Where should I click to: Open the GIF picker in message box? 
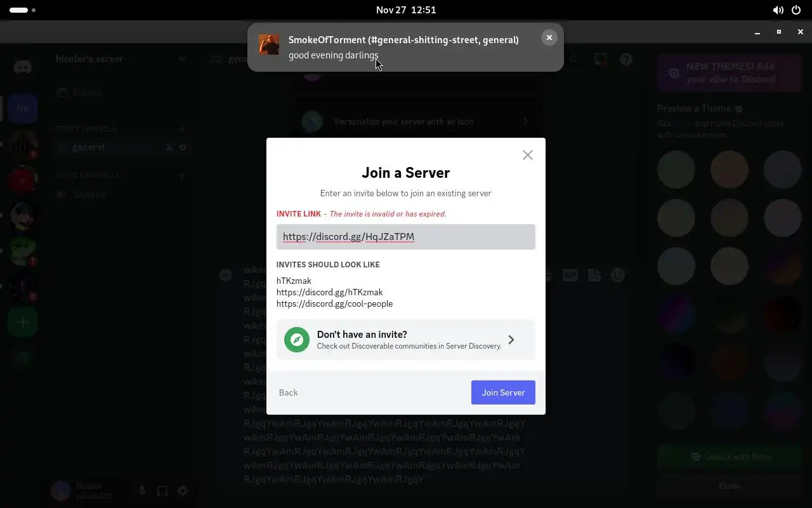570,275
